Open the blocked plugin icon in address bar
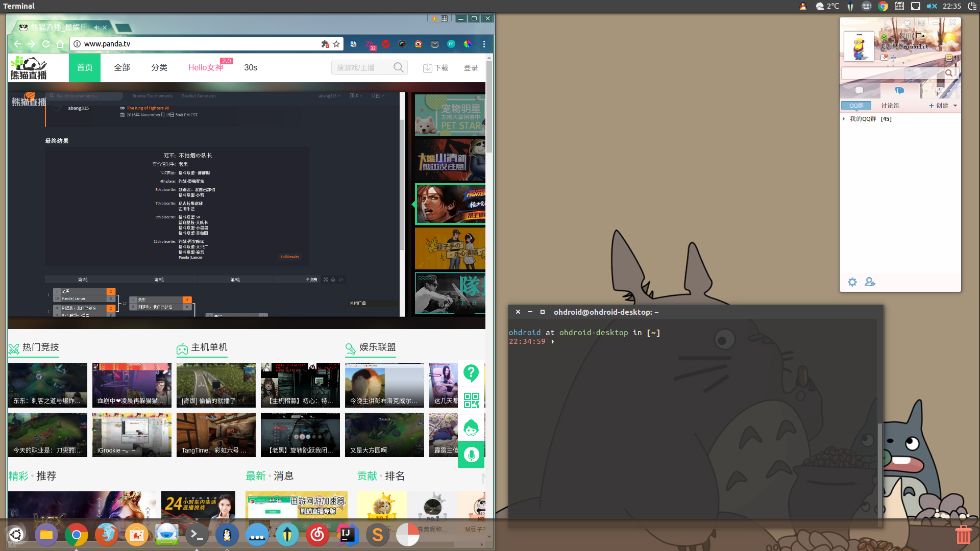Viewport: 980px width, 551px height. click(x=325, y=44)
